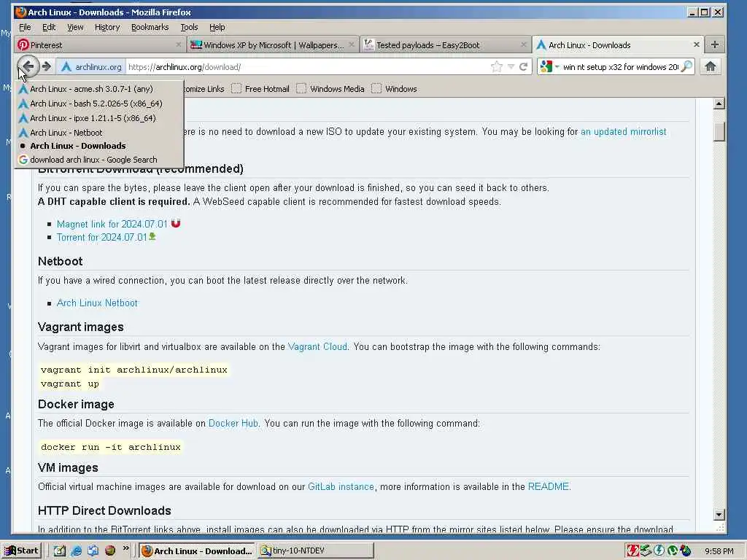The width and height of the screenshot is (747, 560).
Task: Switch to Windows XP by Microsoft Wallpapers tab
Action: pyautogui.click(x=273, y=44)
